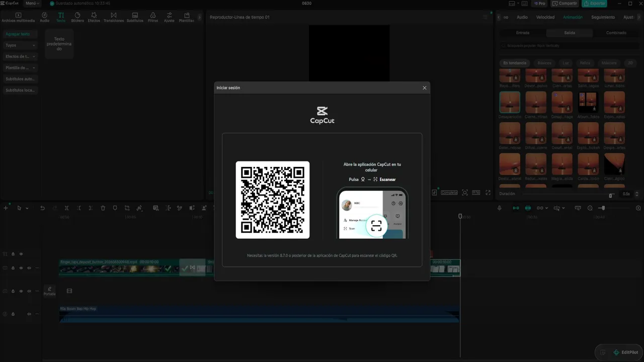Open the Stickers panel
This screenshot has width=644, height=362.
[77, 18]
